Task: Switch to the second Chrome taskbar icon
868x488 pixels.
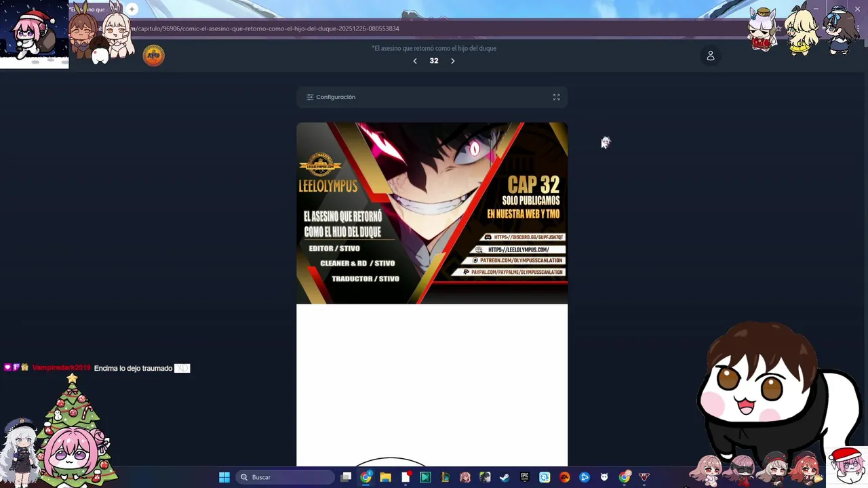Action: 625,477
